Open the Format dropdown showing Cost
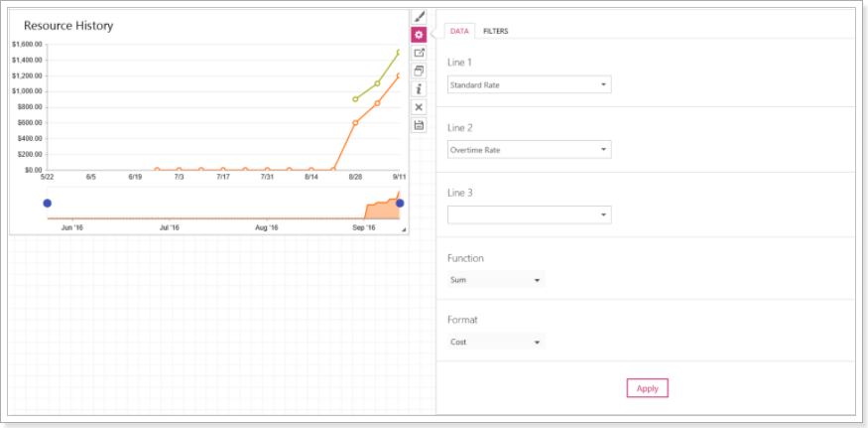This screenshot has height=428, width=868. click(496, 342)
